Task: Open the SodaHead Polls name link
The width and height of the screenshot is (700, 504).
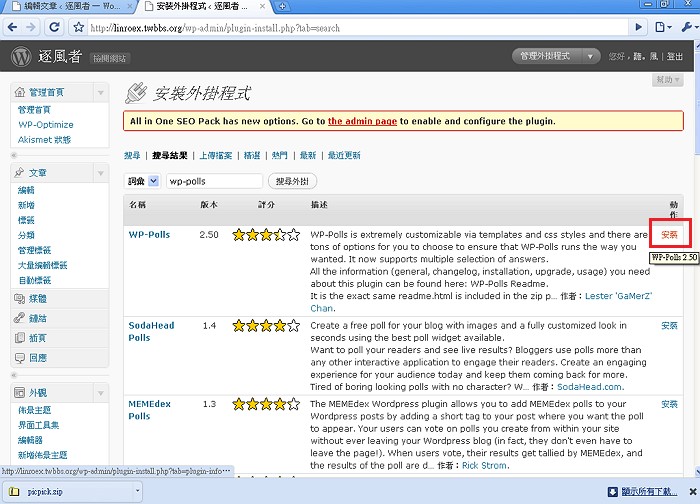Action: [x=151, y=332]
